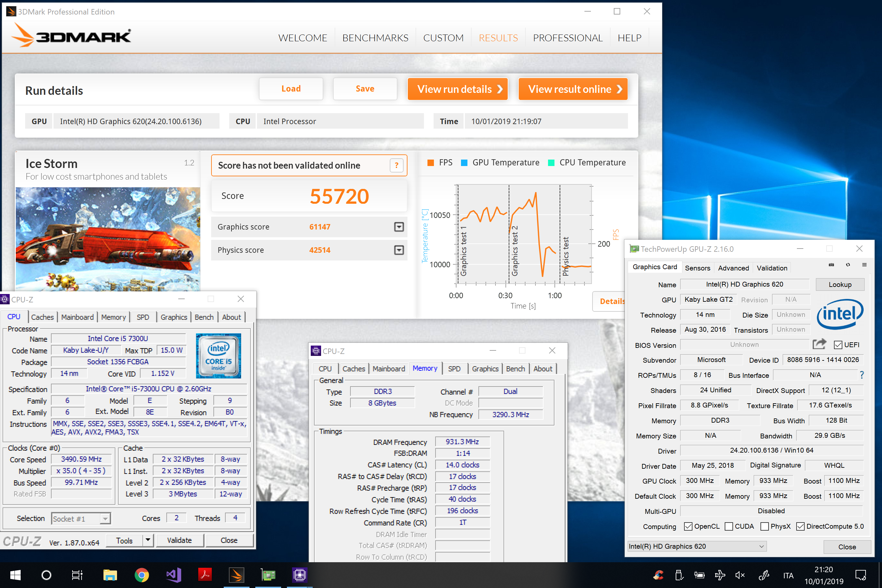Open File Explorer from taskbar

[110, 575]
